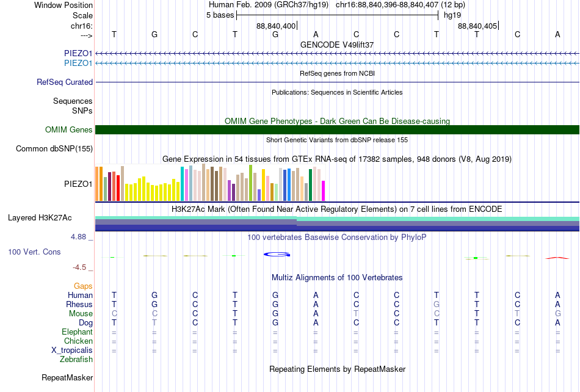The image size is (580, 392).
Task: Click the PIEZO1 label beside the GTEx bars
Action: tap(78, 184)
